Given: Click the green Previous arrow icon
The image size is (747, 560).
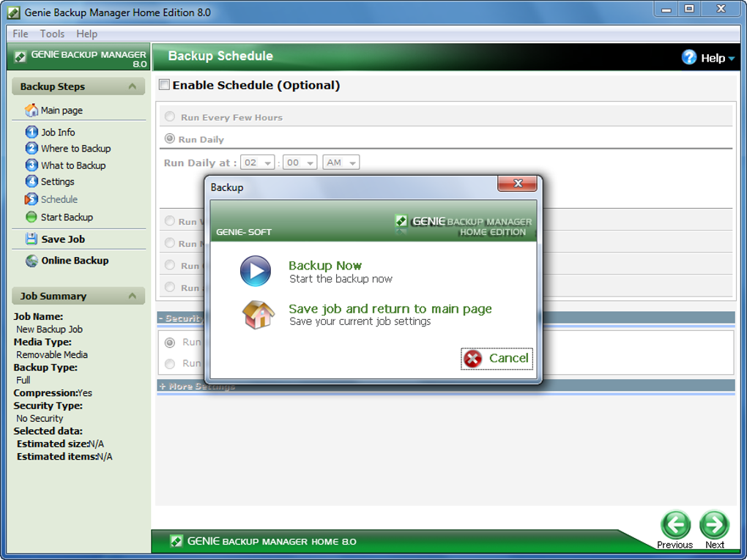Looking at the screenshot, I should coord(675,524).
